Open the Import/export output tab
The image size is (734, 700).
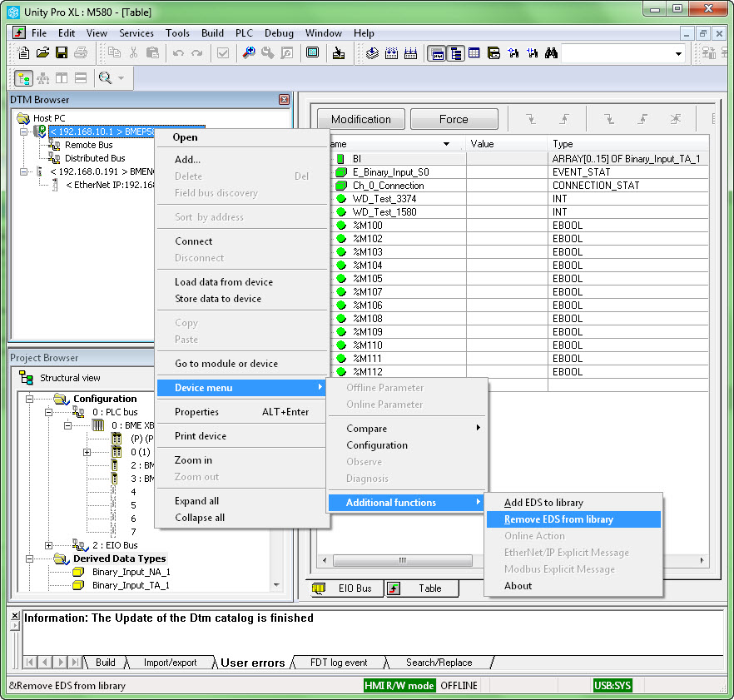[170, 663]
